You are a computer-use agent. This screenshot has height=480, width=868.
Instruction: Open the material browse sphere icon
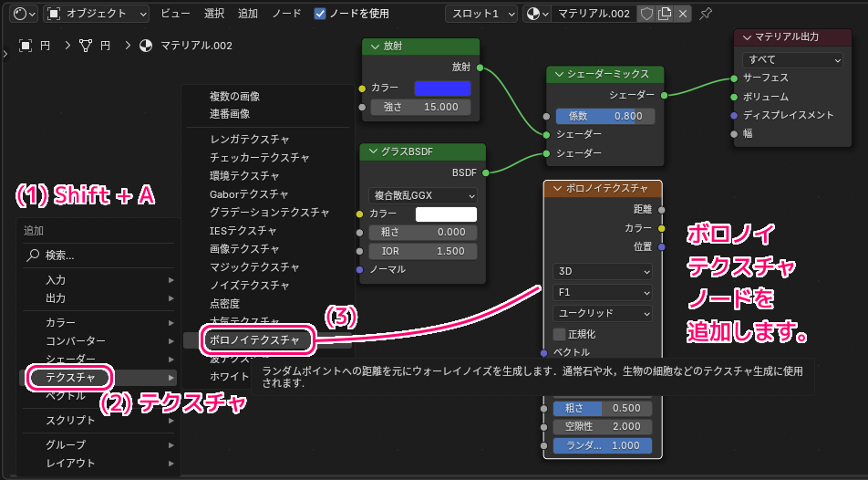click(x=536, y=14)
